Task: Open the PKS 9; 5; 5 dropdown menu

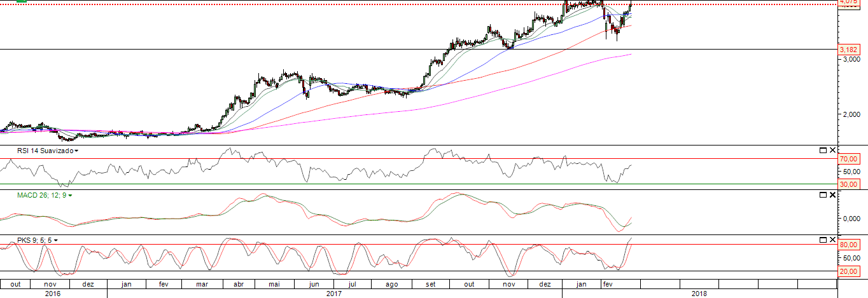Action: click(56, 241)
